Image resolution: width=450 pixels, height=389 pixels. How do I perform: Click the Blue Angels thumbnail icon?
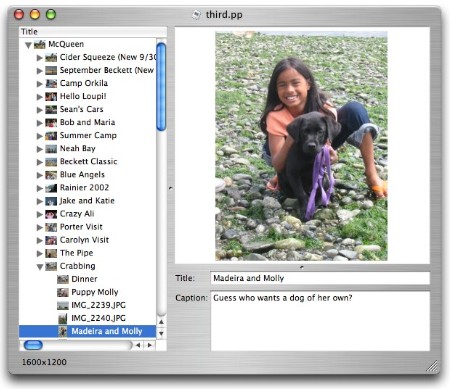(51, 175)
